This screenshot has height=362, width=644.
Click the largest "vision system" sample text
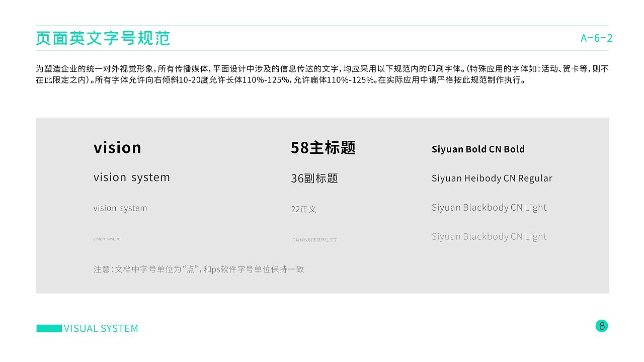(x=132, y=177)
